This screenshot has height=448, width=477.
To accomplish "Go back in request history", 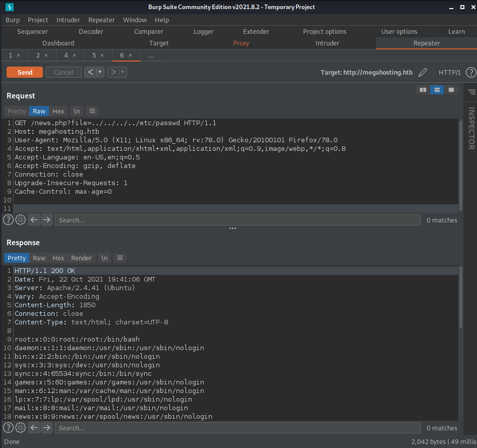I will click(90, 72).
